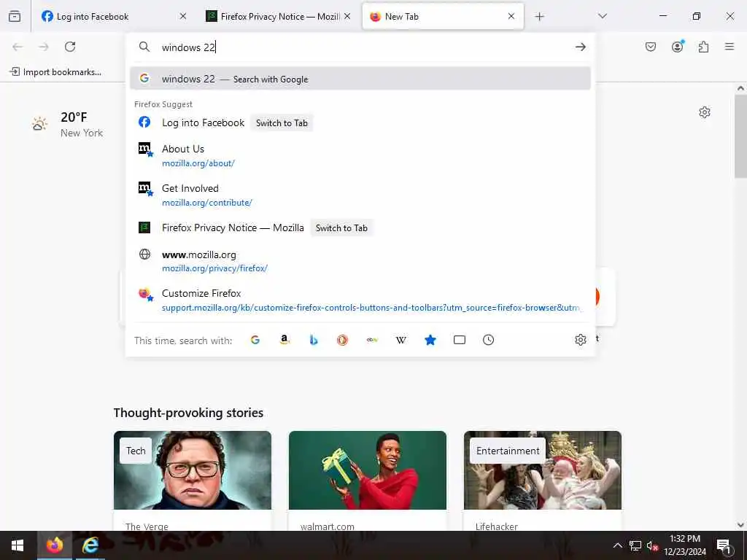The image size is (747, 560).
Task: Click the mozilla.org/privacy/firefox/ link
Action: point(215,268)
